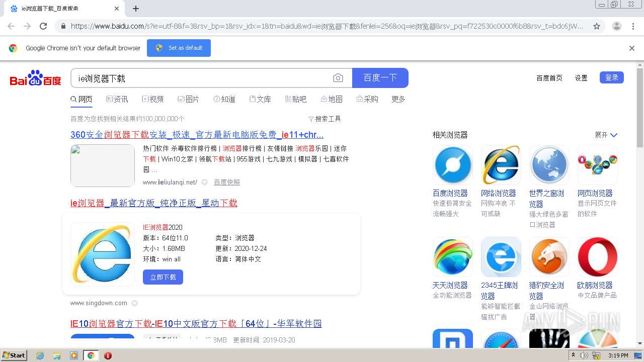Open Internet Explorer from taskbar

[x=40, y=355]
